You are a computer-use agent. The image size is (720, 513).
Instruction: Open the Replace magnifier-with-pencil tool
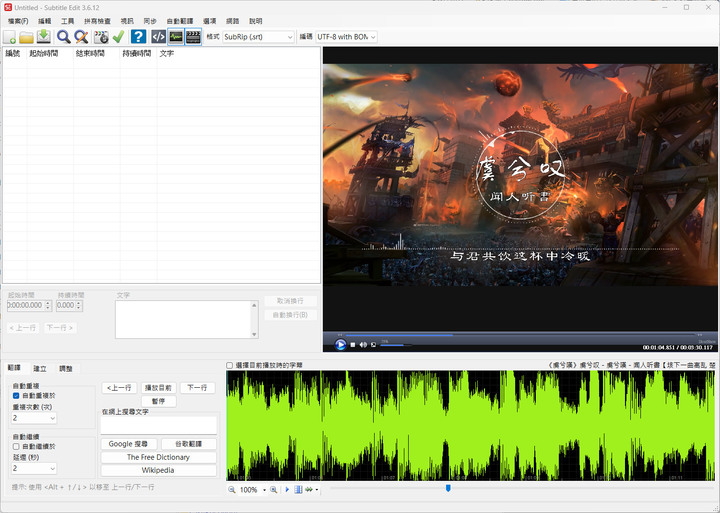[81, 37]
